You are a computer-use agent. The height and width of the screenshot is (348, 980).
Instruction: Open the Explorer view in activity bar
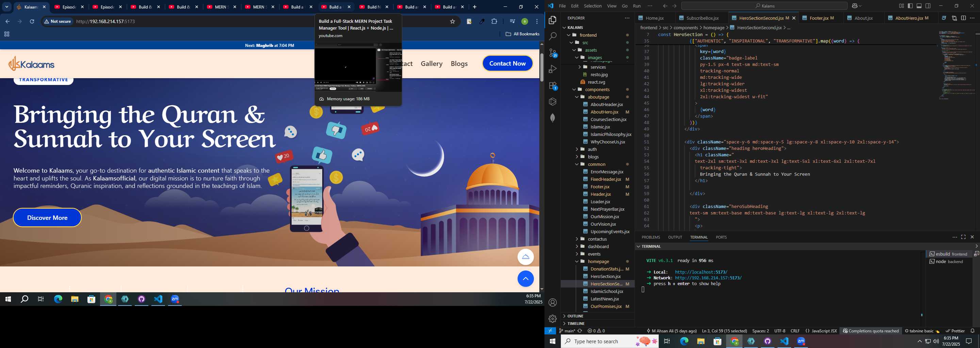(x=552, y=20)
